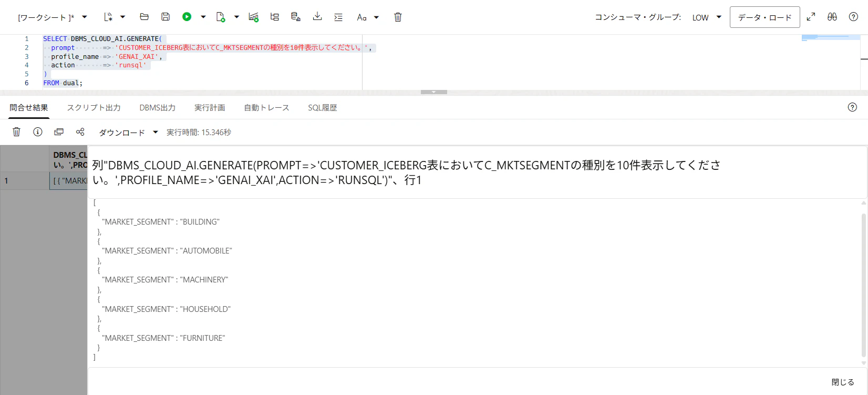Click the "MACHINERY" value in JSON output

pos(204,280)
